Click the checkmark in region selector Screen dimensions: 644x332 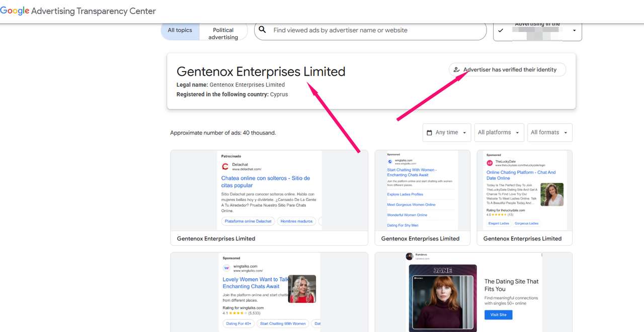(501, 31)
